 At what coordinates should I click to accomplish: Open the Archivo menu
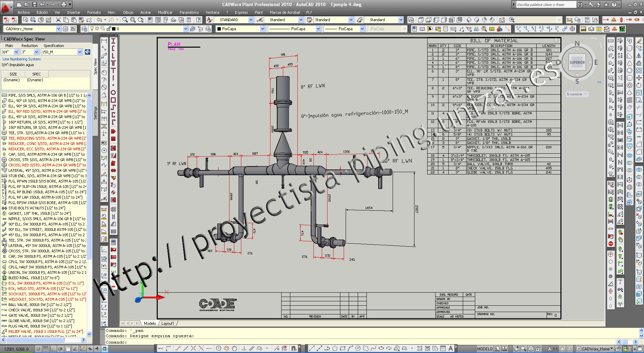coord(23,12)
